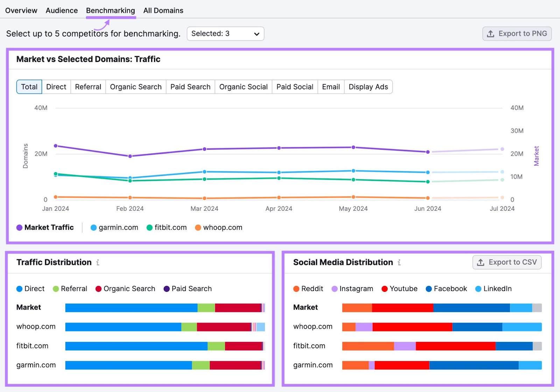
Task: Click the upload icon in Export to PNG
Action: [x=491, y=34]
